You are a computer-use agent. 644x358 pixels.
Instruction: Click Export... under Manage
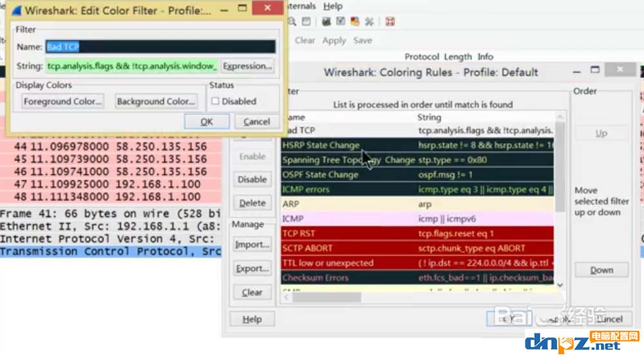click(x=252, y=268)
